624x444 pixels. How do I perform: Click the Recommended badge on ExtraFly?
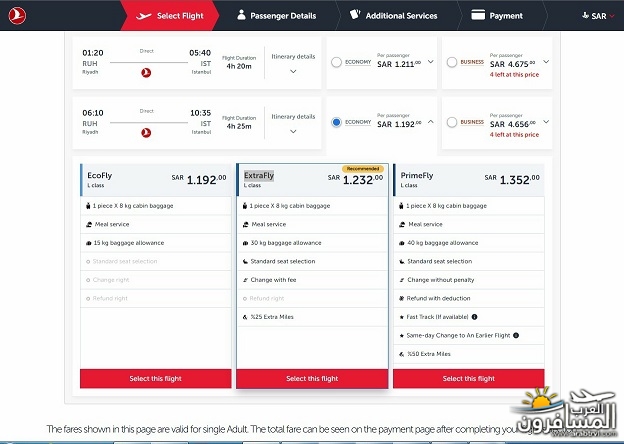[363, 169]
